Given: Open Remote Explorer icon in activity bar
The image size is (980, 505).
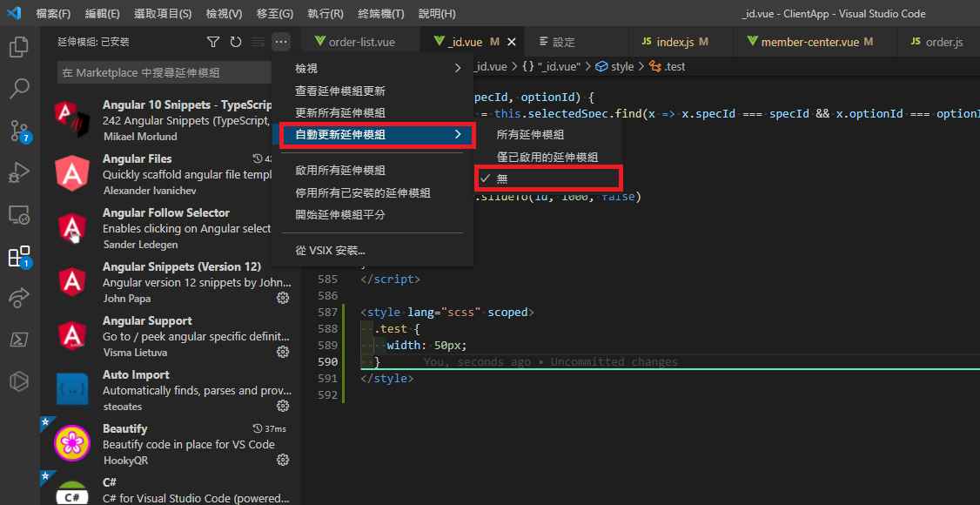Looking at the screenshot, I should click(19, 214).
